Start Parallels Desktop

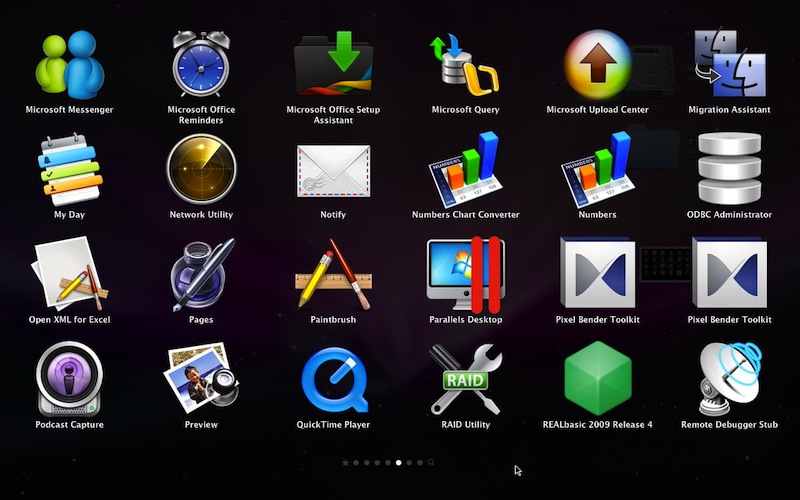(x=465, y=273)
